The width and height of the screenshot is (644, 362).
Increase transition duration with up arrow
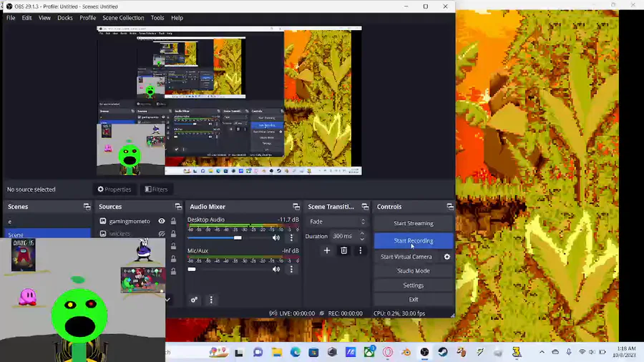click(362, 233)
